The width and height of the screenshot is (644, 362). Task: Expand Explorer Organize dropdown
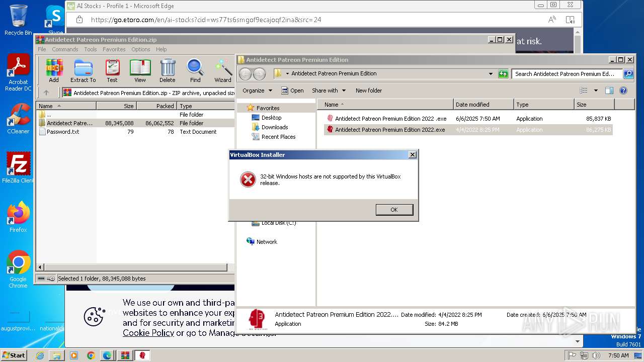click(x=257, y=90)
